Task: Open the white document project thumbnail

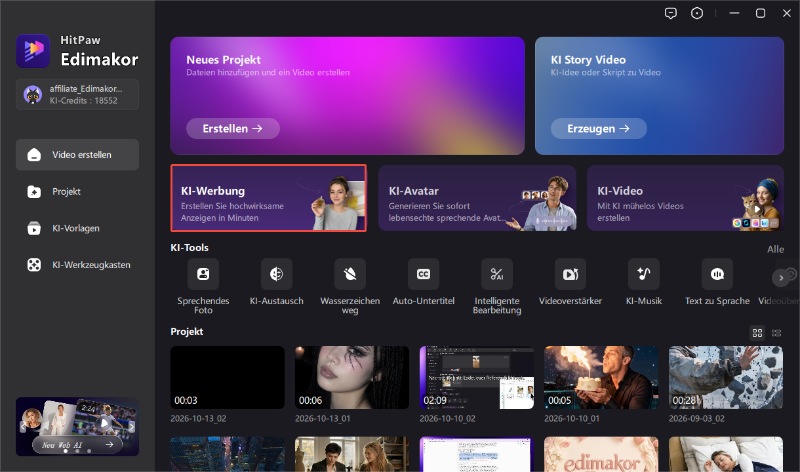Action: coord(477,454)
